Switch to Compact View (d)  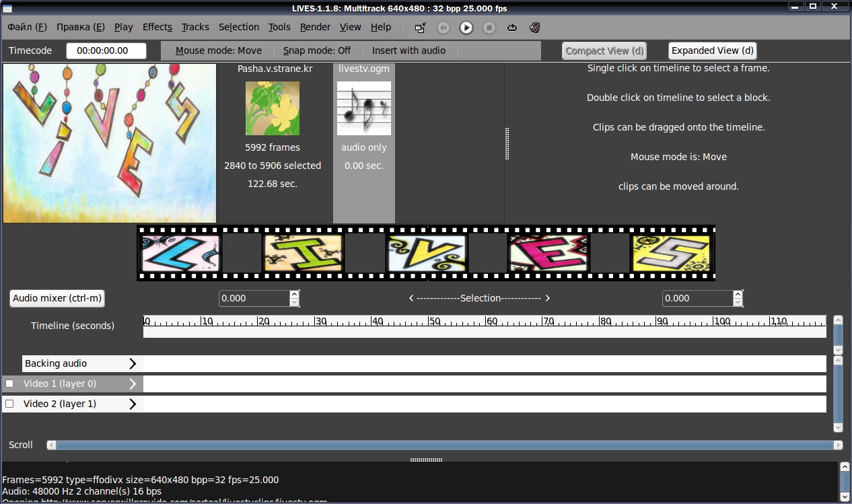[x=604, y=50]
